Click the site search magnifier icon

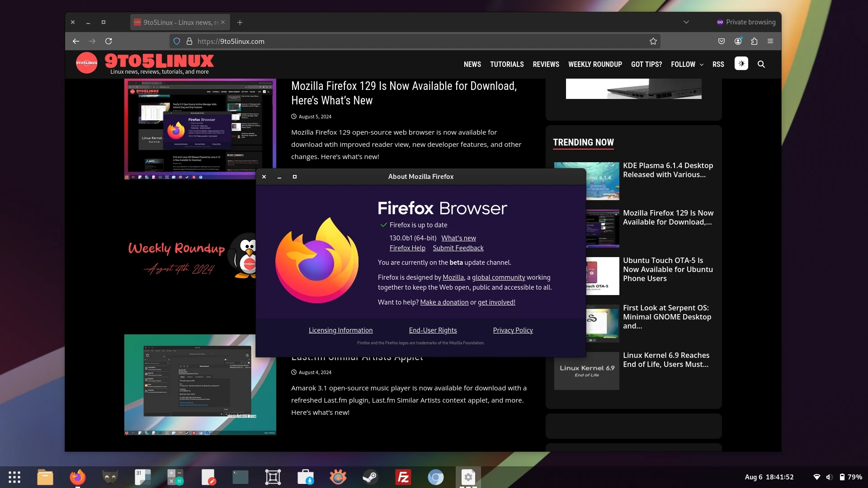point(761,64)
